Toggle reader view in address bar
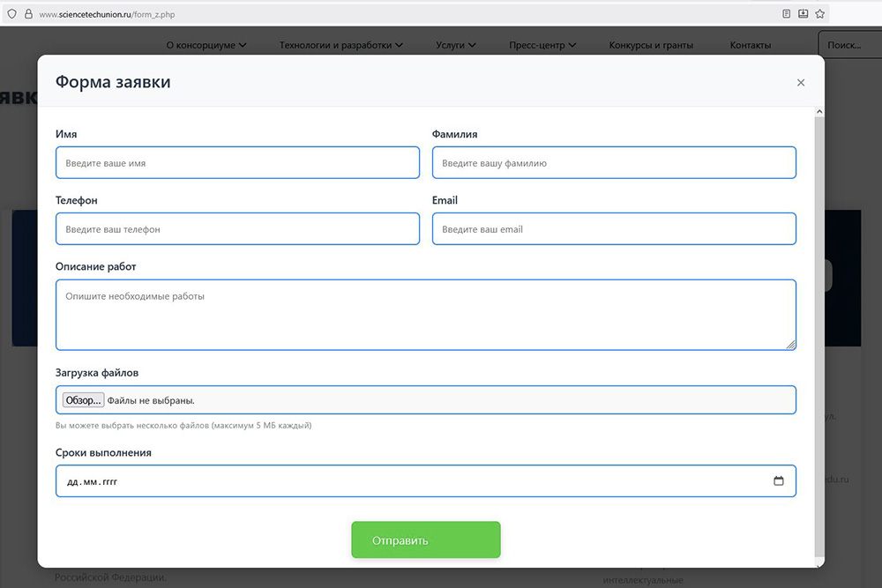Screen dimensions: 882x588 click(787, 14)
